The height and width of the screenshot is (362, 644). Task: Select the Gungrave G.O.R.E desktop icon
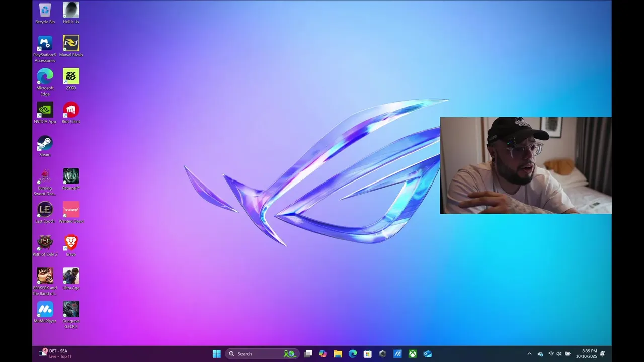(x=71, y=315)
